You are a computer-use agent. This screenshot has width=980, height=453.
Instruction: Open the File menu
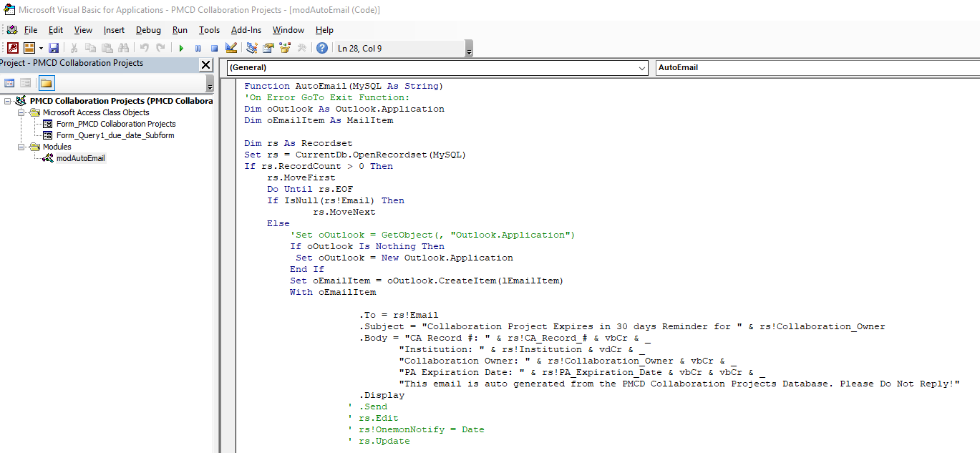pyautogui.click(x=31, y=30)
